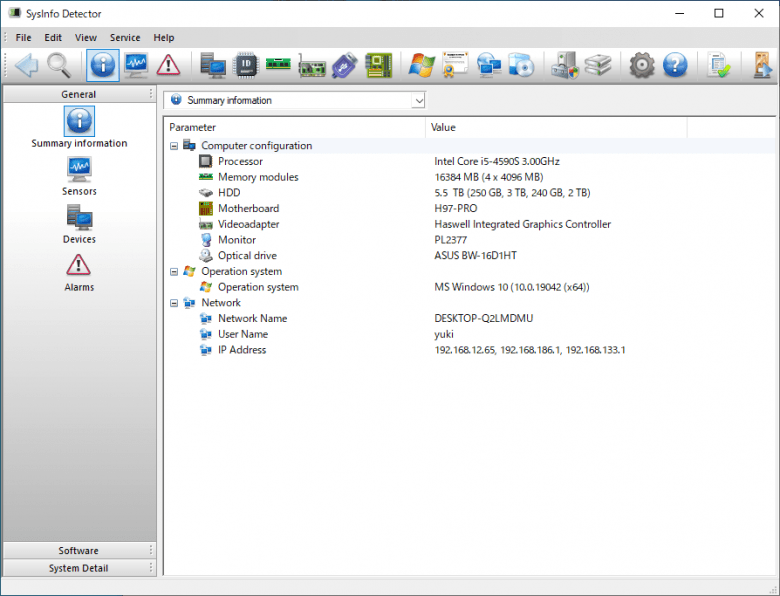780x596 pixels.
Task: Open Alarms in the General sidebar
Action: pos(79,272)
